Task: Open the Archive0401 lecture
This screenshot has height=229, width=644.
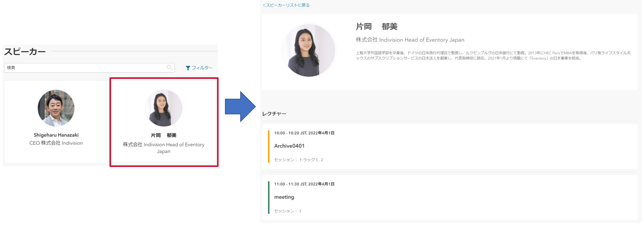Action: pos(289,146)
